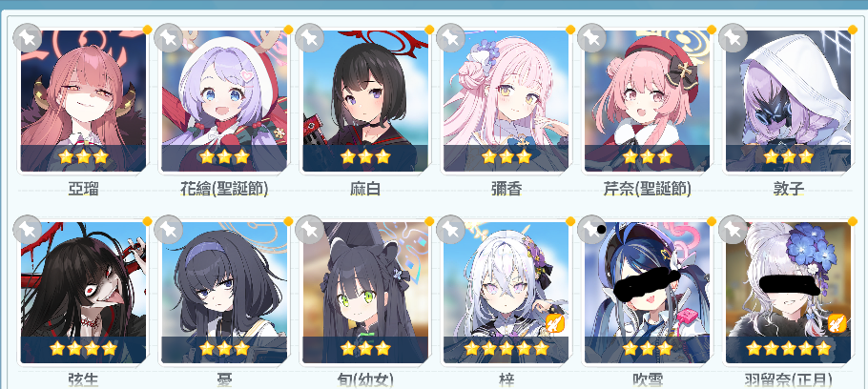This screenshot has height=389, width=868.
Task: Pin the 麻白 character card
Action: point(309,37)
